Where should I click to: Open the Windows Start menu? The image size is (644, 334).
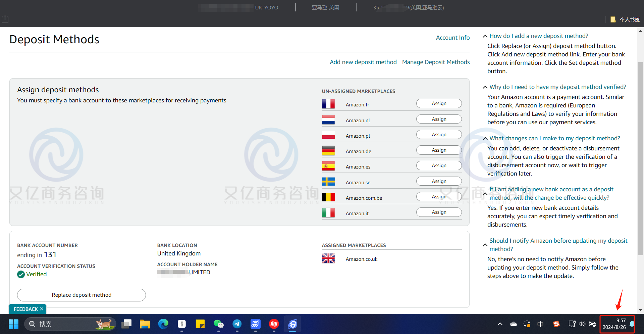pyautogui.click(x=13, y=324)
